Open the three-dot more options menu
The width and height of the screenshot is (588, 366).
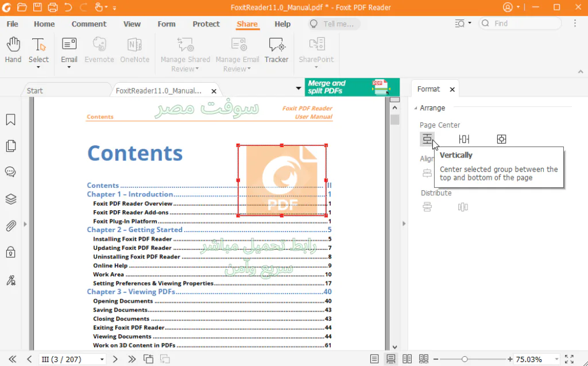575,24
